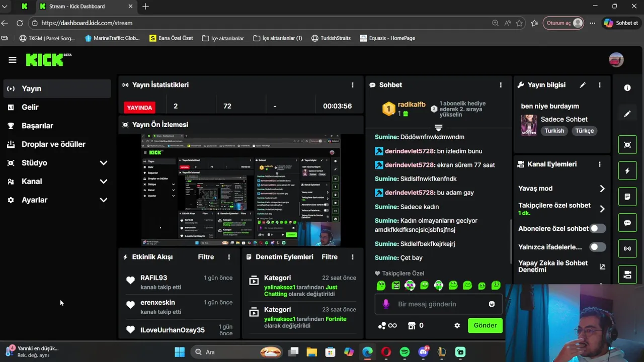Toggle Abonelere özel sohbet switch
This screenshot has height=362, width=644.
[598, 228]
